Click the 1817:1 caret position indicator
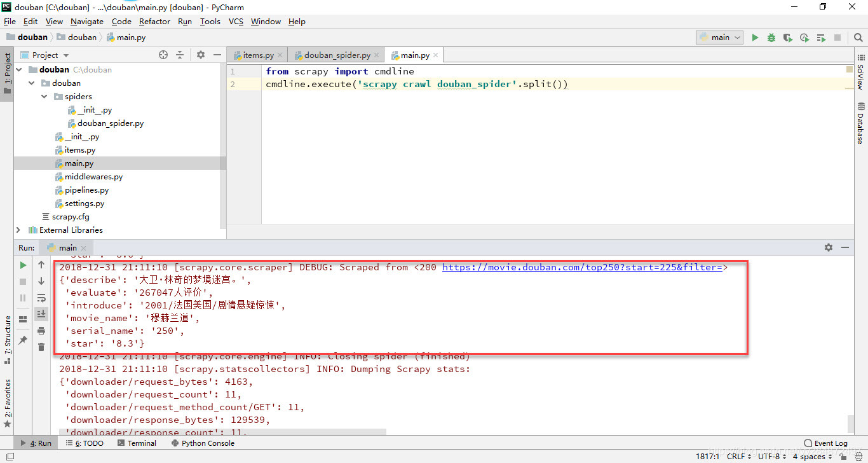868x463 pixels. pos(708,457)
